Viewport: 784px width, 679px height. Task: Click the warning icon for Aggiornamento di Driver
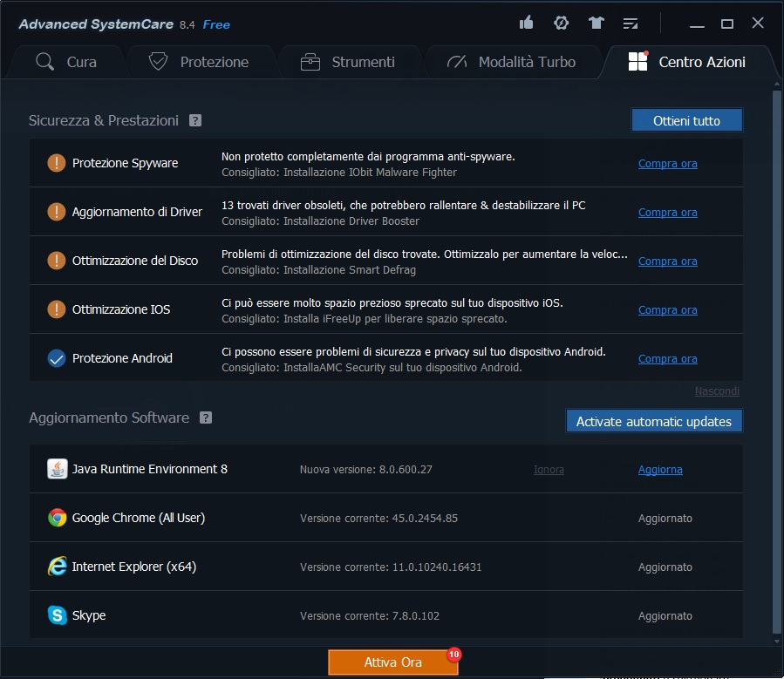(57, 212)
